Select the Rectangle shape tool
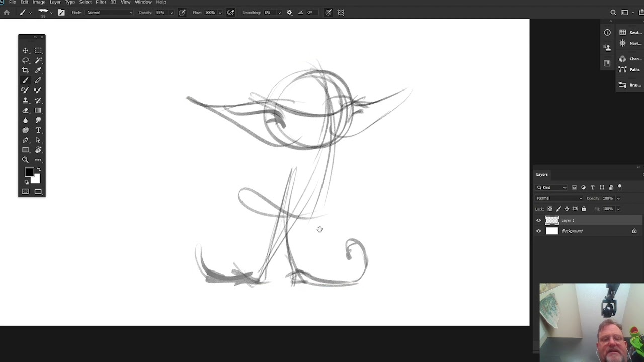The width and height of the screenshot is (644, 362). [x=25, y=150]
